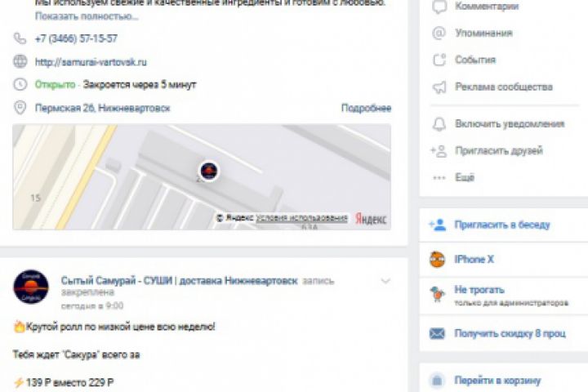Click the location pin icon by address

tap(20, 108)
